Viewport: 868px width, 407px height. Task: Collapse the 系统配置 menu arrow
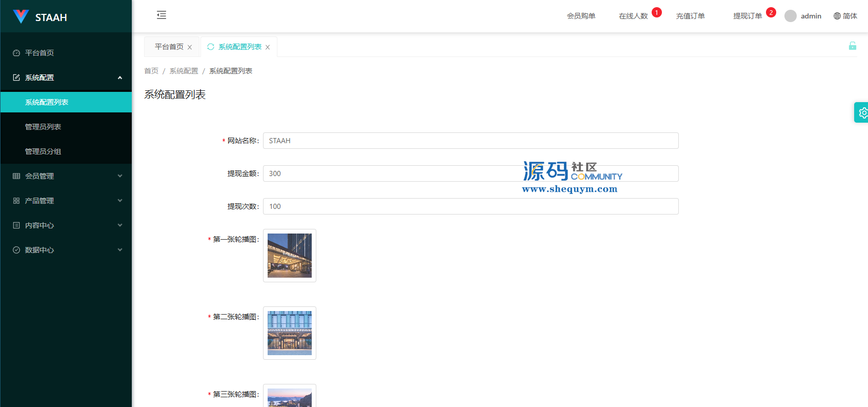120,77
